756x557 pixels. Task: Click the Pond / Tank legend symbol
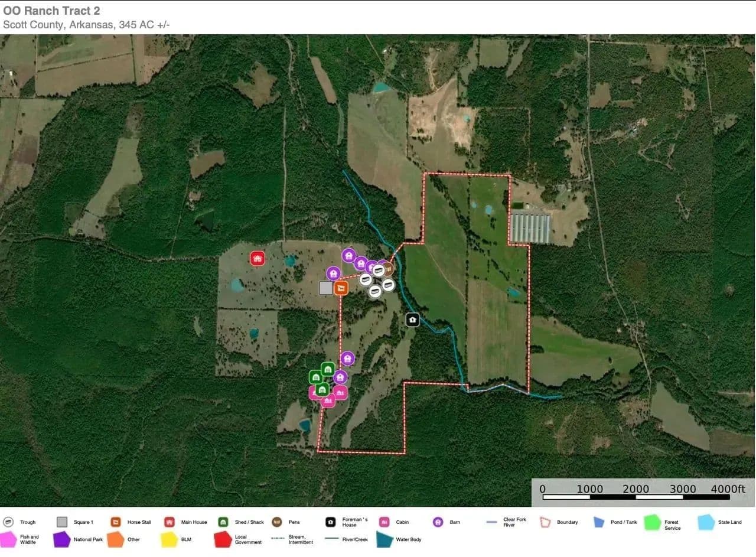(x=599, y=522)
